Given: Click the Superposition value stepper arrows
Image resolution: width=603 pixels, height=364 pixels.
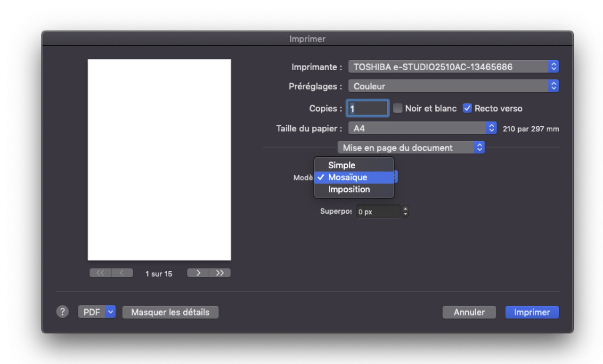Looking at the screenshot, I should click(405, 212).
